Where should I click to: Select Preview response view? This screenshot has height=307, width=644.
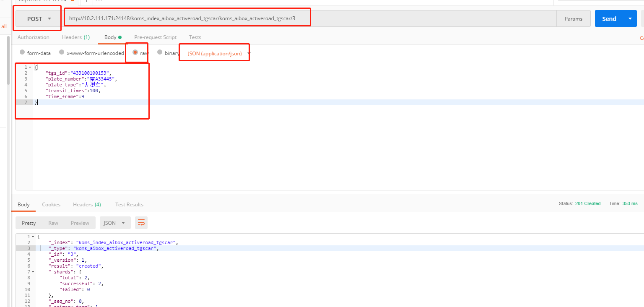tap(80, 223)
